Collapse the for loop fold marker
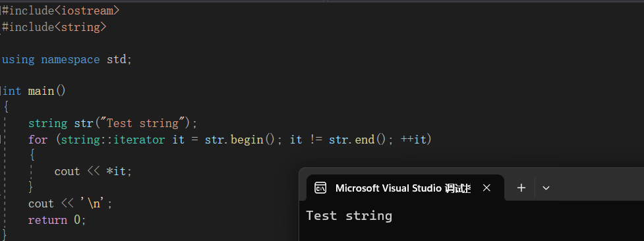The height and width of the screenshot is (241, 644). pyautogui.click(x=1, y=140)
